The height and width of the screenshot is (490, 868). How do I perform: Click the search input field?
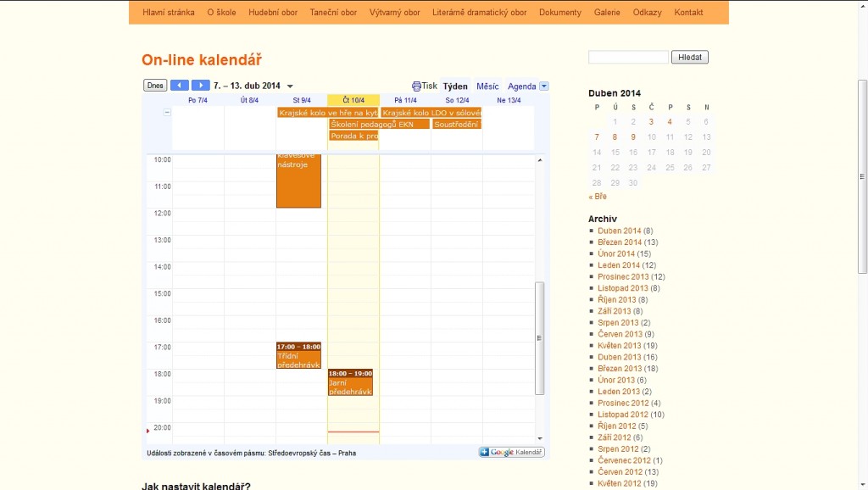[628, 58]
